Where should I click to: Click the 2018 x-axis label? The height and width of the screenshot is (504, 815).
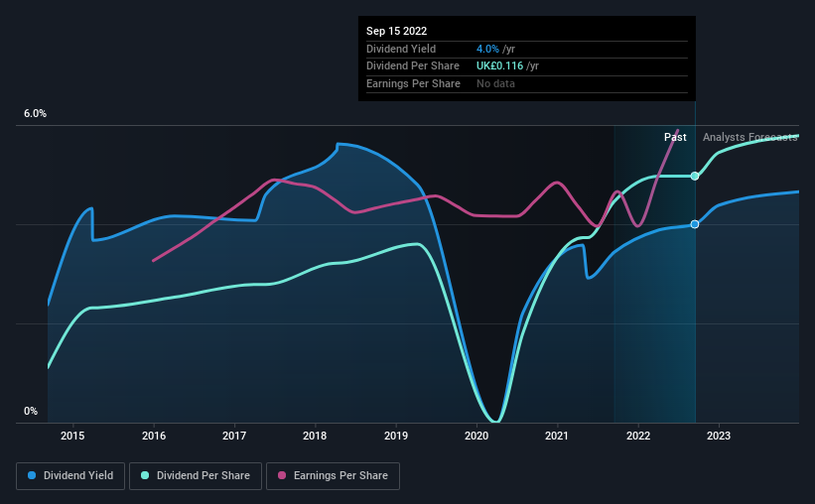point(315,436)
